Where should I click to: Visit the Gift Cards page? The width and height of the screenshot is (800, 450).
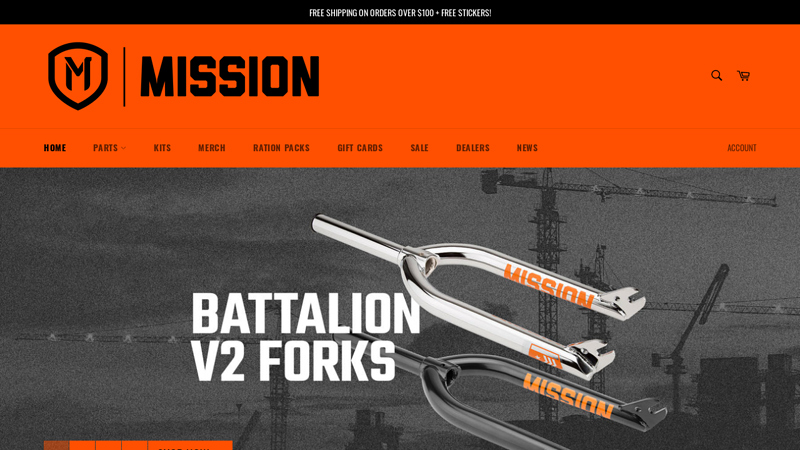(360, 148)
